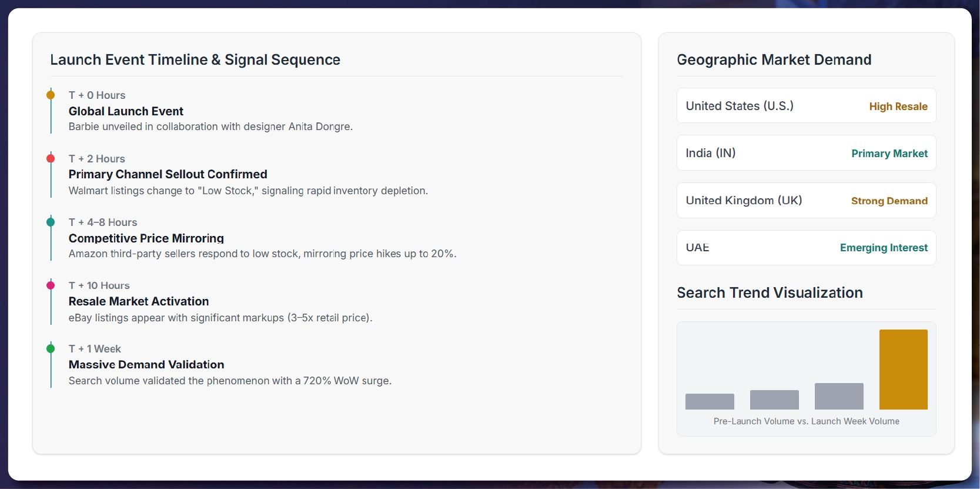Click the orange T + 0 Hours timeline dot

(x=51, y=95)
